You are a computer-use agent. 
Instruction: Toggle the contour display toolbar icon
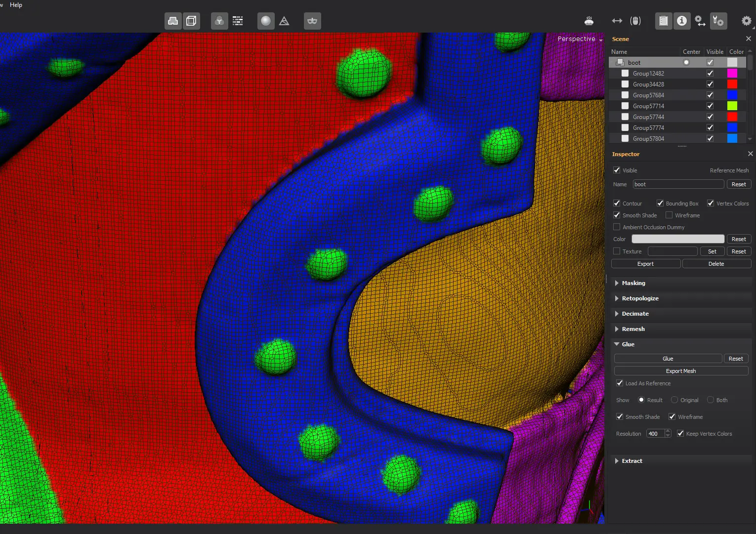click(x=173, y=21)
